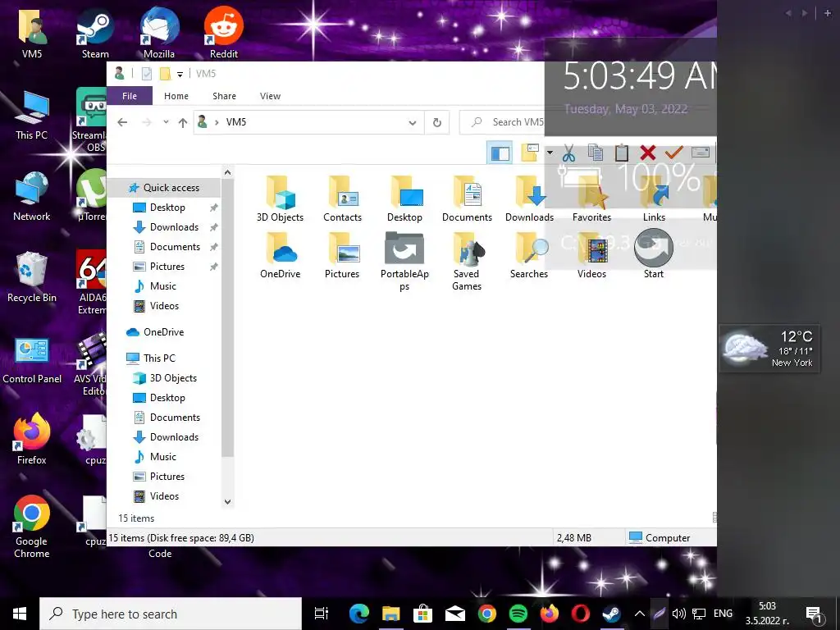The width and height of the screenshot is (840, 630).
Task: Click the Up one level arrow
Action: 183,123
